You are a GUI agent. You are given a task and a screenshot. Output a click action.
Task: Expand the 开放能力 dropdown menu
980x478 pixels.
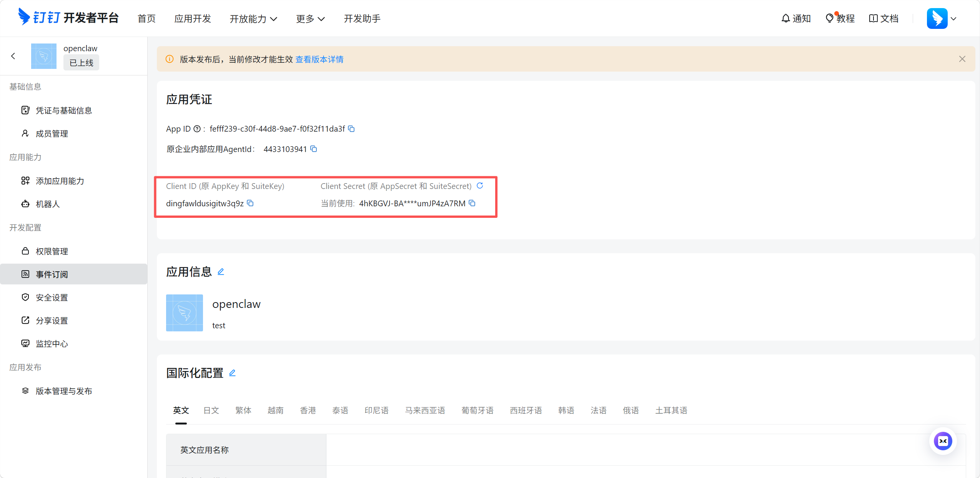253,18
